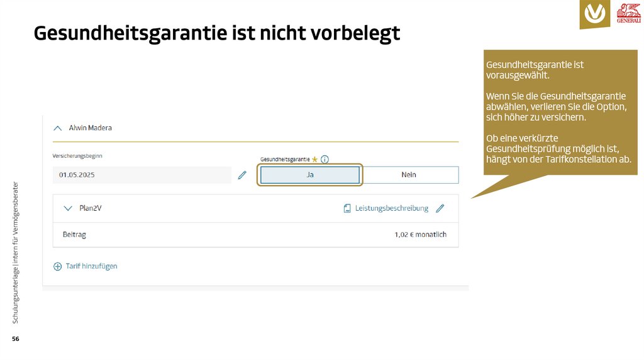Screen dimensions: 644x361
Task: Click the Versicherungsbeginn field 01.05.2025
Action: click(x=142, y=175)
